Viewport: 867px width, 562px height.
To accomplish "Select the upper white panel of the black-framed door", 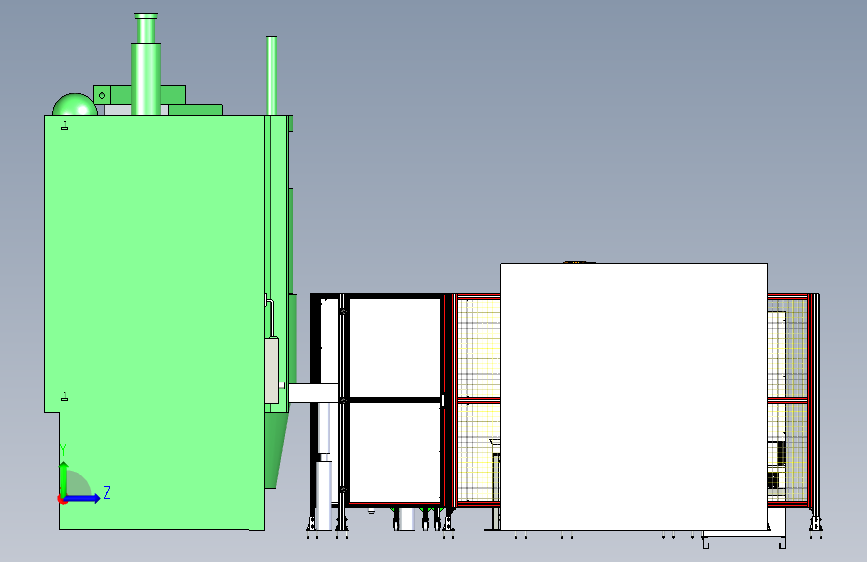I will coord(395,348).
